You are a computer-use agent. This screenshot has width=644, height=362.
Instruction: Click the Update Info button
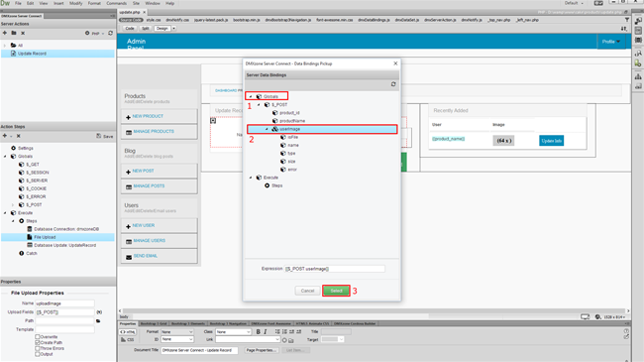[x=551, y=141]
